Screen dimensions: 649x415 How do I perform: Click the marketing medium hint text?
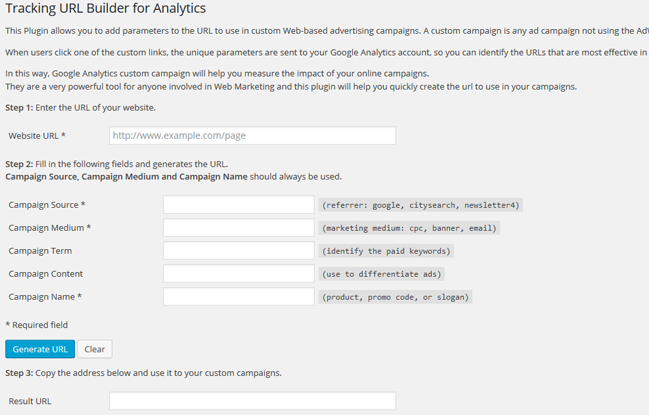coord(409,228)
